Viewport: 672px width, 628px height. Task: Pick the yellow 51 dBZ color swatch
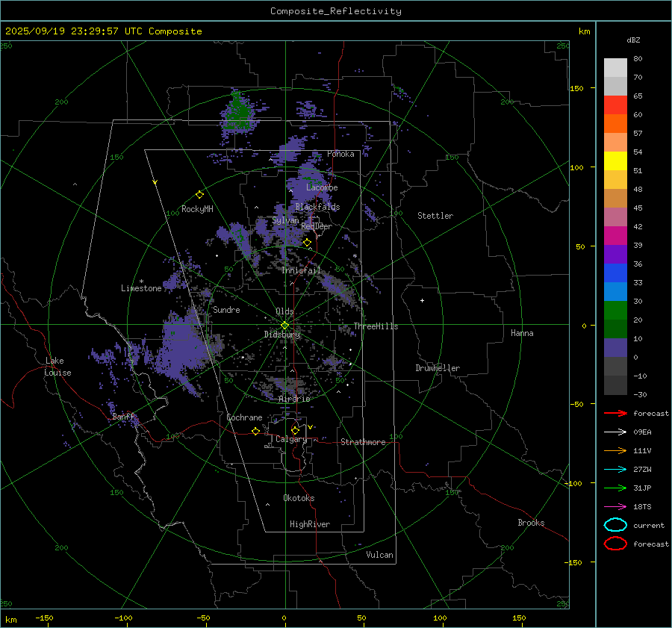click(x=615, y=161)
